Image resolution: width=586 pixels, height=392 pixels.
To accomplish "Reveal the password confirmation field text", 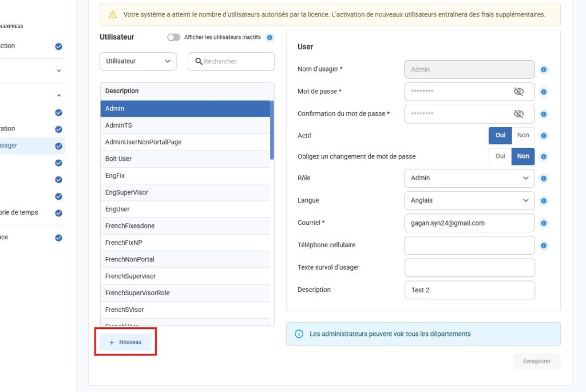I will click(x=518, y=114).
